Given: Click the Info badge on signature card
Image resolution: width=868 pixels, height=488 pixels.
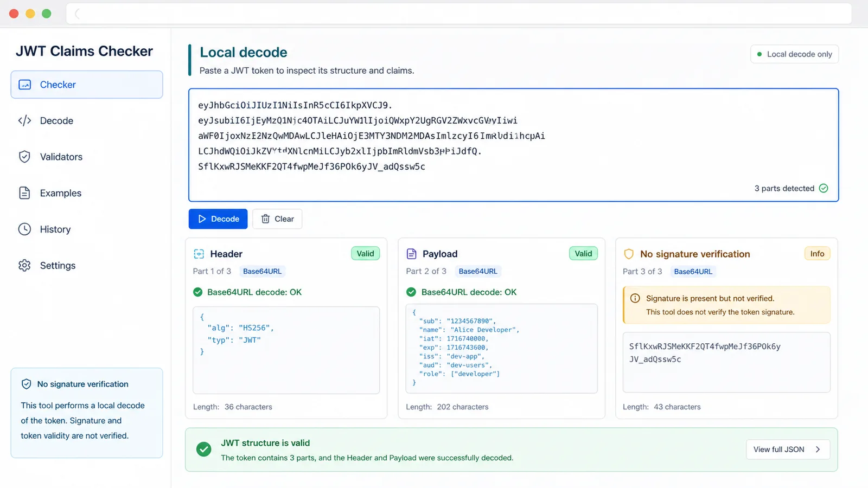Looking at the screenshot, I should [x=817, y=254].
